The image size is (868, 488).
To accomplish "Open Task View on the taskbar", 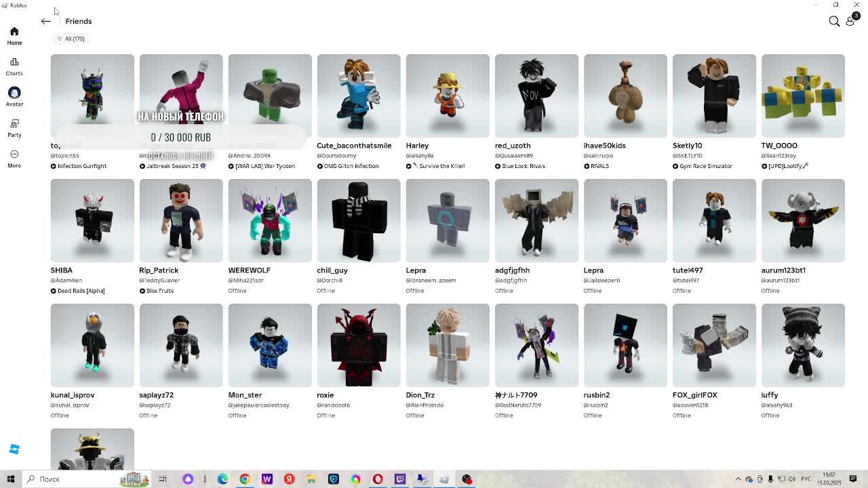I will pyautogui.click(x=163, y=479).
